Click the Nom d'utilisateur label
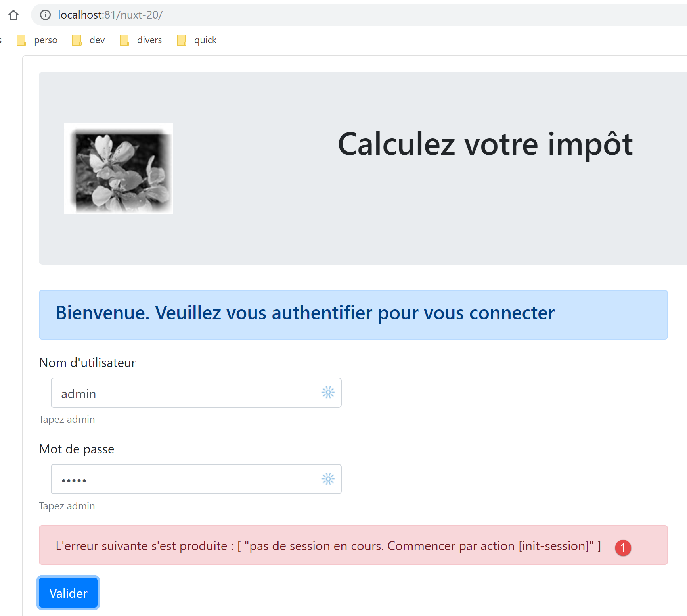The height and width of the screenshot is (616, 687). (x=87, y=363)
